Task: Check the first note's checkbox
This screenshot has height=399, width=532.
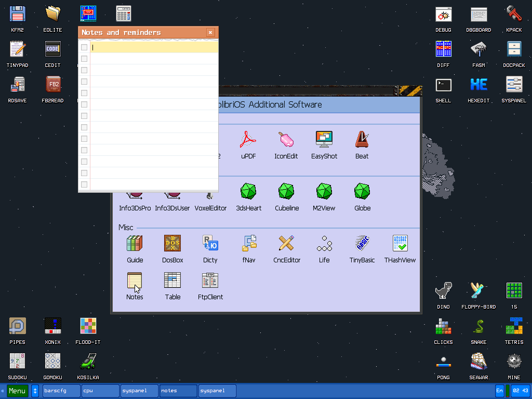Action: (x=84, y=47)
